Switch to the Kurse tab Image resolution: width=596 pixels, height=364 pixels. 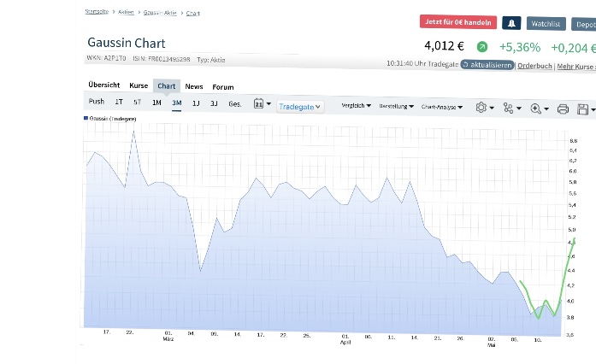point(139,85)
